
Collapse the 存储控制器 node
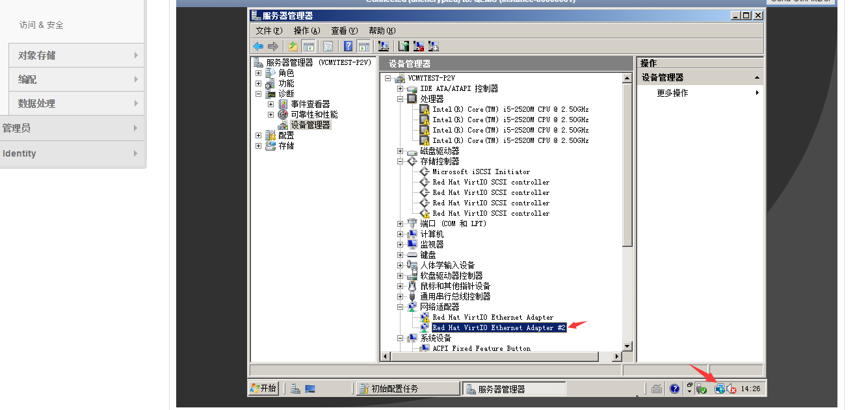[x=401, y=161]
